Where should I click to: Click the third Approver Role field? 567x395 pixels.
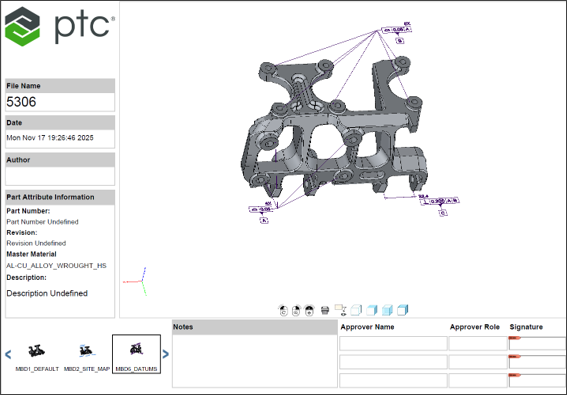(x=478, y=381)
